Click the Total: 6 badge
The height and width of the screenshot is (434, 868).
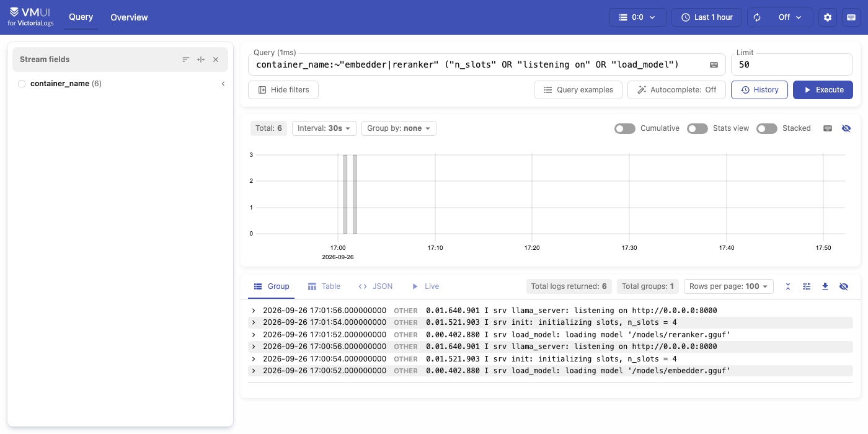tap(268, 128)
